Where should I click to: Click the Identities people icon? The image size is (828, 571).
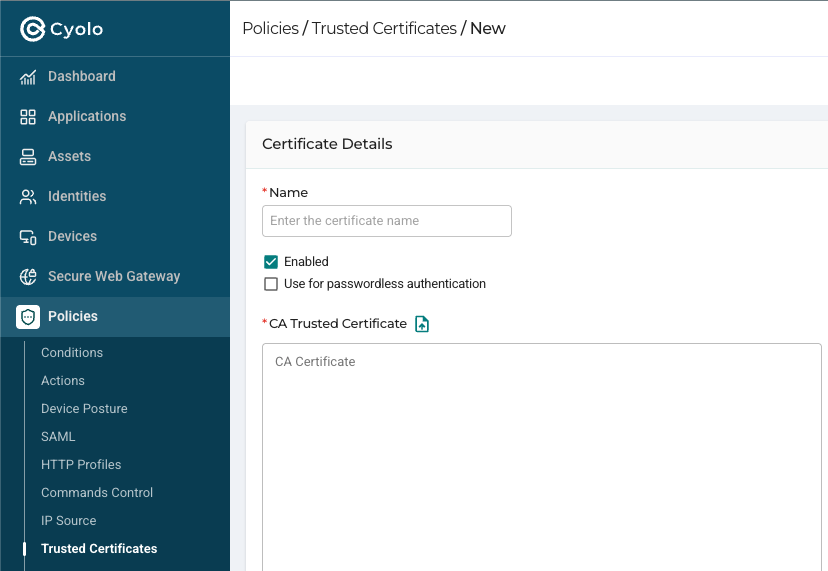(x=28, y=197)
